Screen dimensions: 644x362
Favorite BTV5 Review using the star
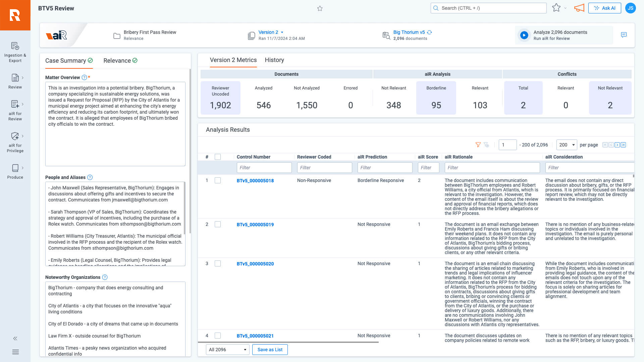pyautogui.click(x=320, y=8)
